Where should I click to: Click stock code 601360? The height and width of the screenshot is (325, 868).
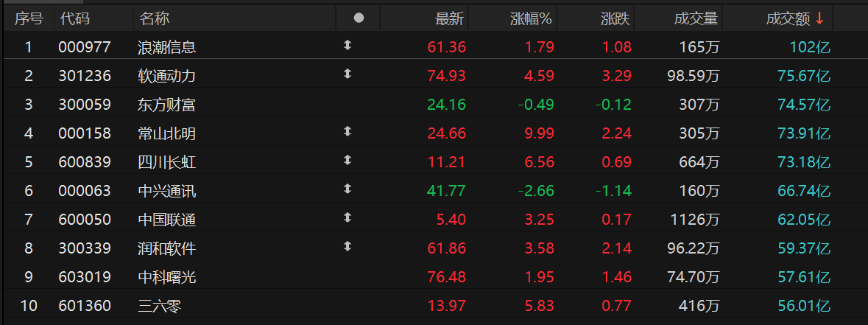(85, 306)
